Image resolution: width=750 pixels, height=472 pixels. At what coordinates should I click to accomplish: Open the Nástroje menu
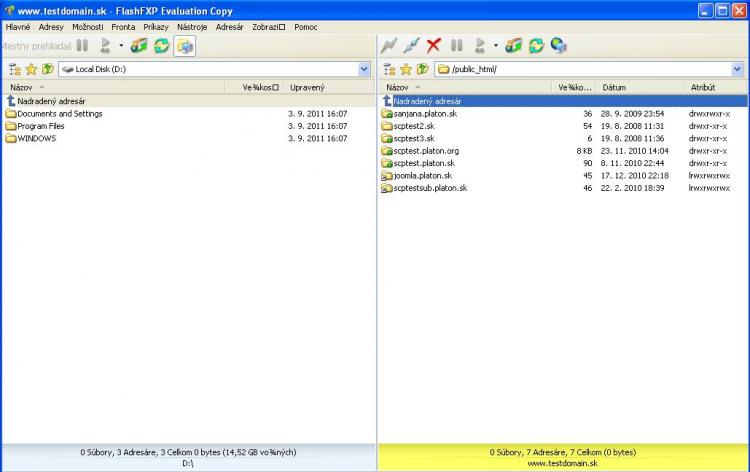pos(192,27)
